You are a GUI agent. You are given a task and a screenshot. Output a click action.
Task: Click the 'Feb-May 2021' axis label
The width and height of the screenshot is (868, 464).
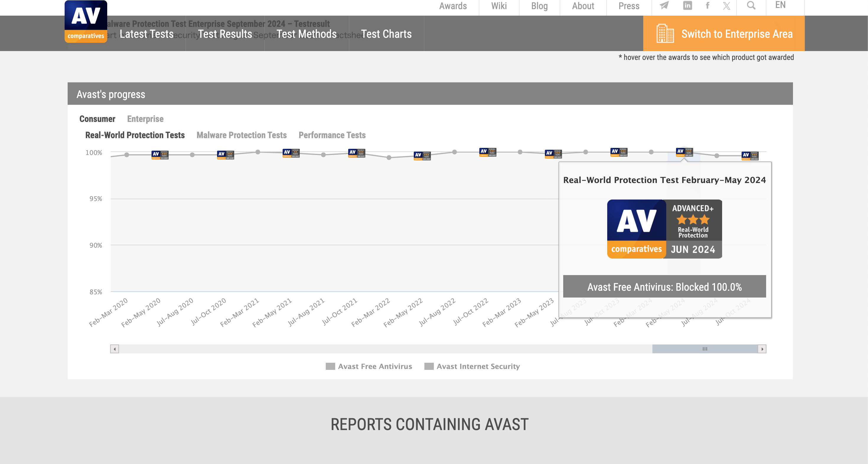tap(272, 313)
